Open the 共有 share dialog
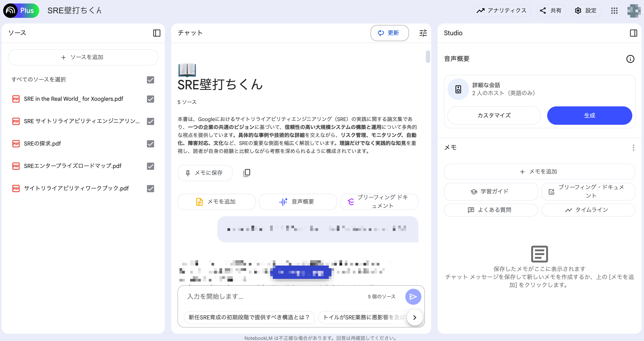Image resolution: width=644 pixels, height=341 pixels. (x=551, y=11)
